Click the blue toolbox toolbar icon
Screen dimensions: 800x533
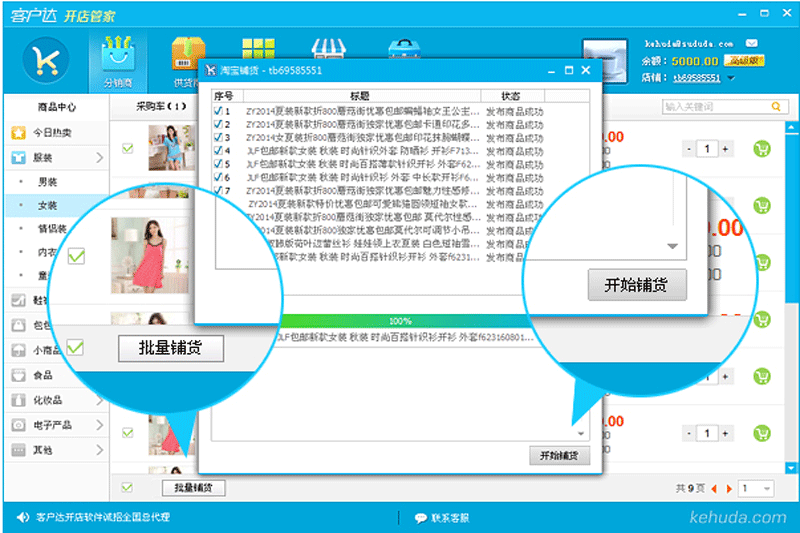click(404, 48)
